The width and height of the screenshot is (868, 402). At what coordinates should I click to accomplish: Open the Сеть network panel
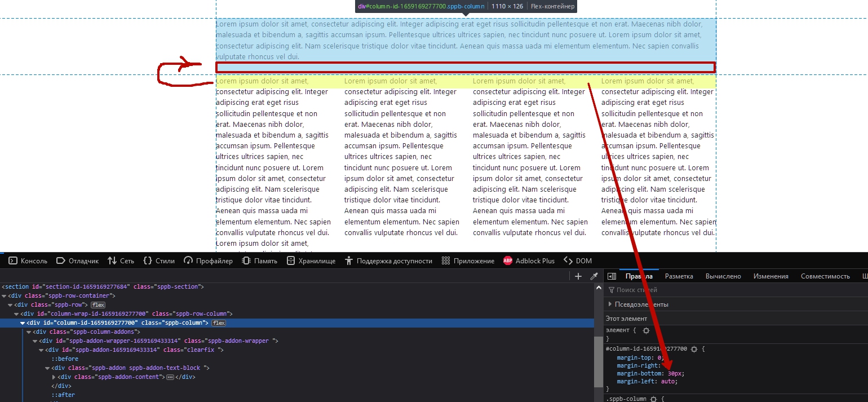point(121,261)
